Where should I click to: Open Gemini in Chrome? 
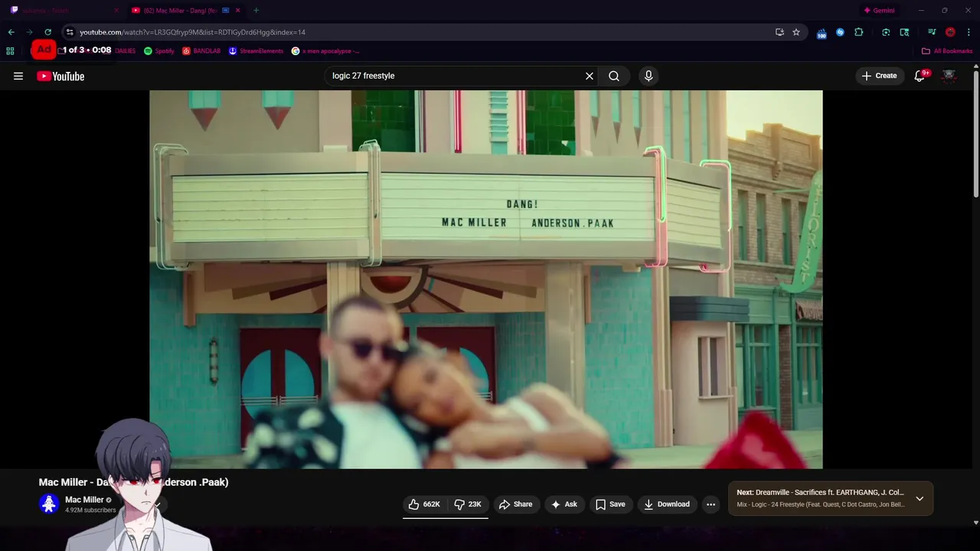pyautogui.click(x=879, y=11)
